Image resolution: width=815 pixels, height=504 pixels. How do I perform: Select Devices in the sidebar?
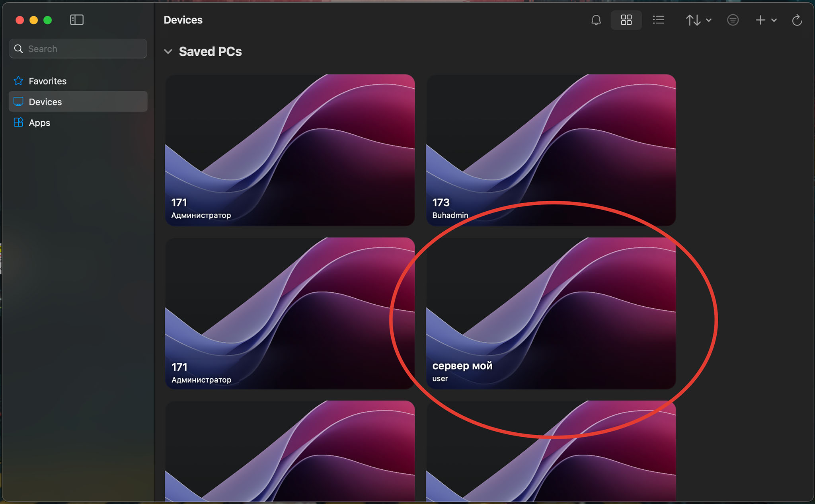[x=78, y=102]
